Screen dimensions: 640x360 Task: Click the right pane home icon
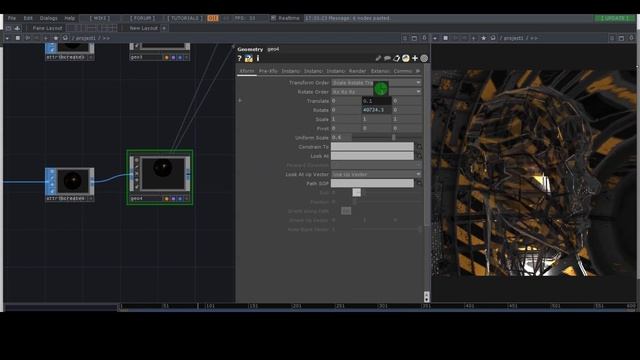(x=493, y=38)
